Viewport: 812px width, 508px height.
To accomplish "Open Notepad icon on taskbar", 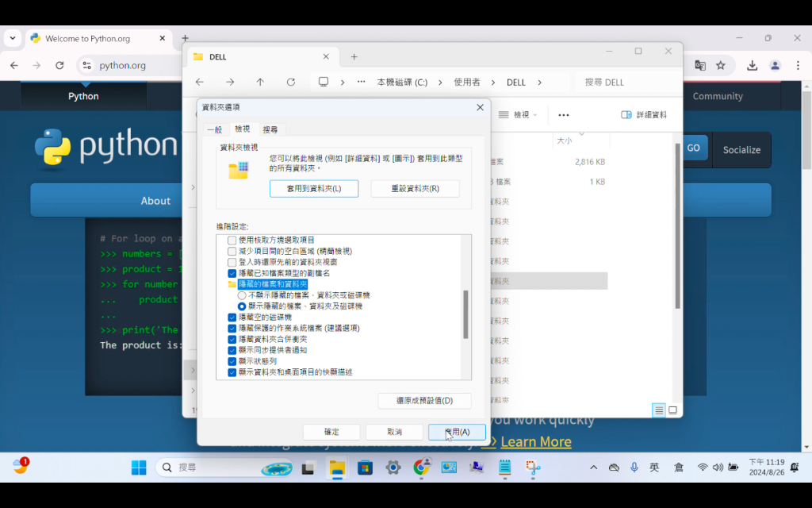I will (x=505, y=468).
